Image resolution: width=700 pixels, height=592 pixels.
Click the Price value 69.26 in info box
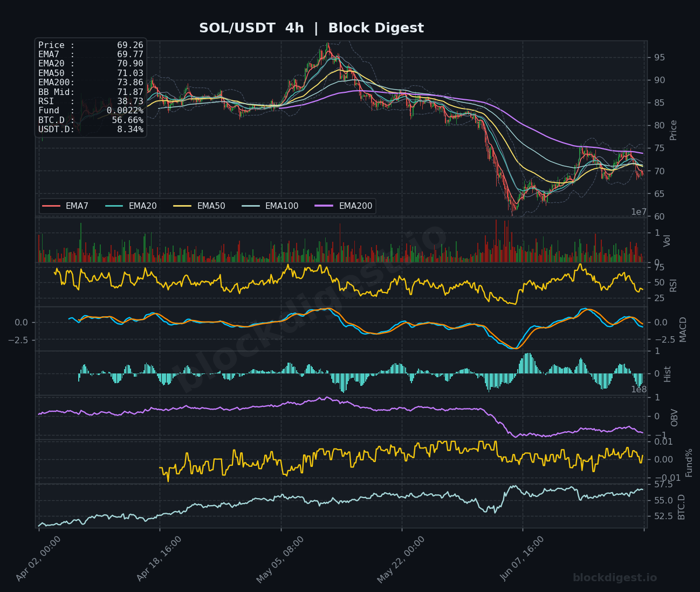[x=130, y=45]
